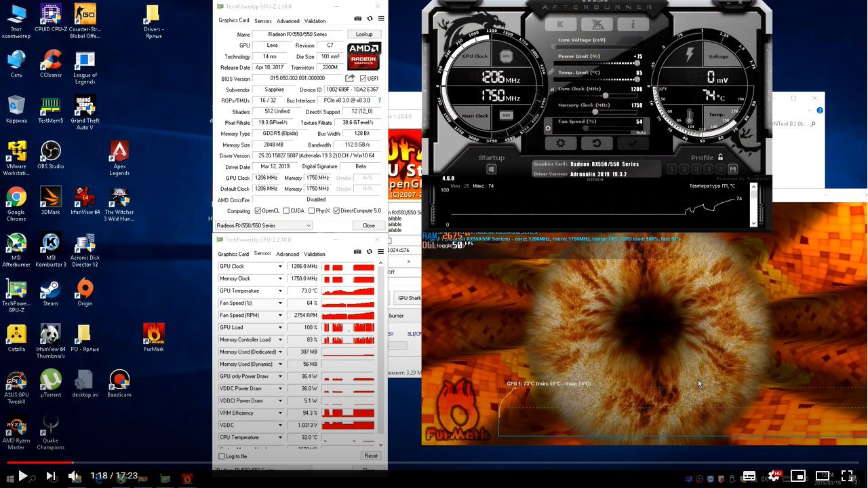Click Afterburner reset arrow button
The height and width of the screenshot is (488, 868).
click(597, 143)
